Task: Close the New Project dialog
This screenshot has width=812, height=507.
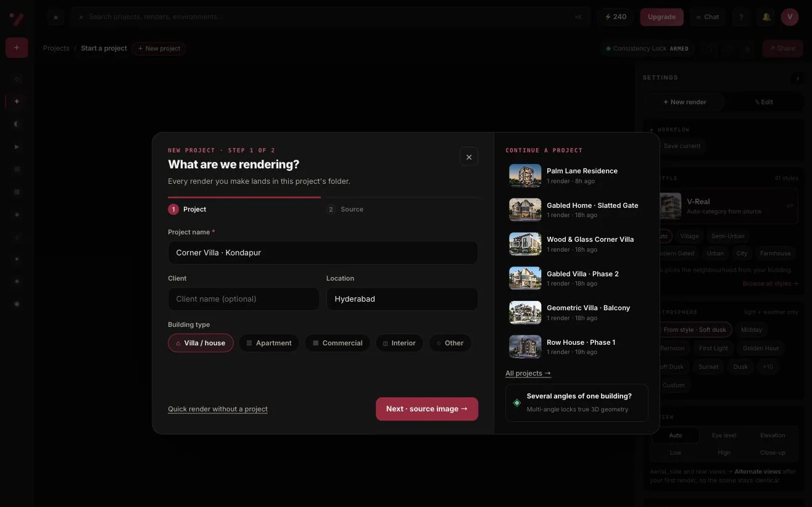Action: (469, 157)
